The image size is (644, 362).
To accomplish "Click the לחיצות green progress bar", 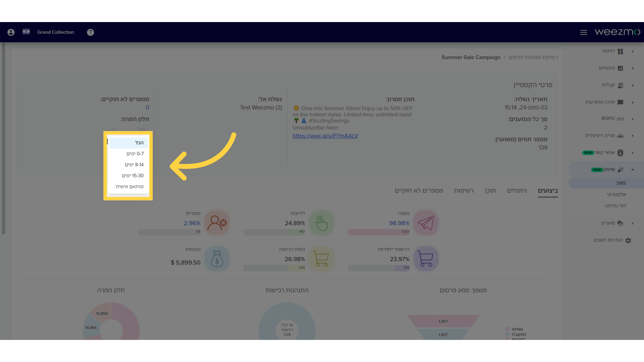I will point(274,232).
